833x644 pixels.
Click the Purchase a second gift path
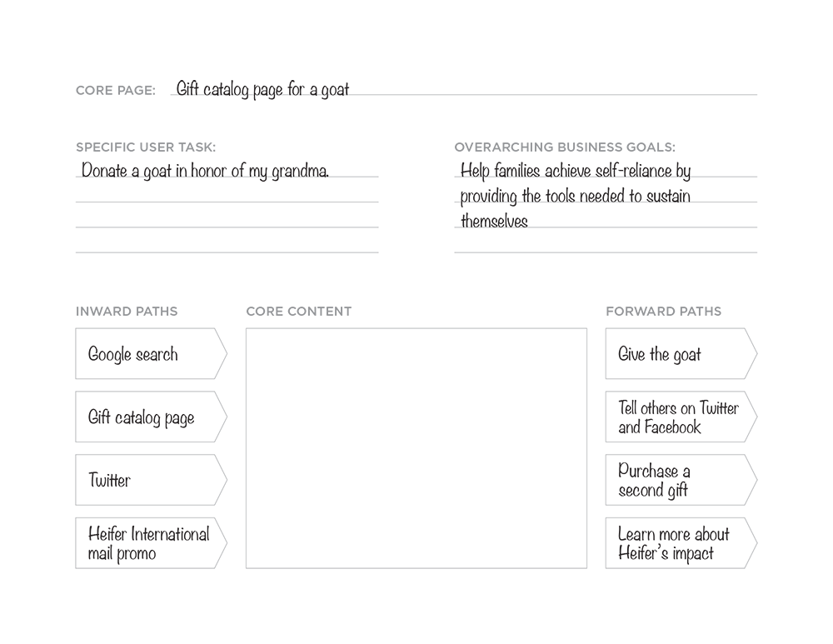pyautogui.click(x=681, y=481)
